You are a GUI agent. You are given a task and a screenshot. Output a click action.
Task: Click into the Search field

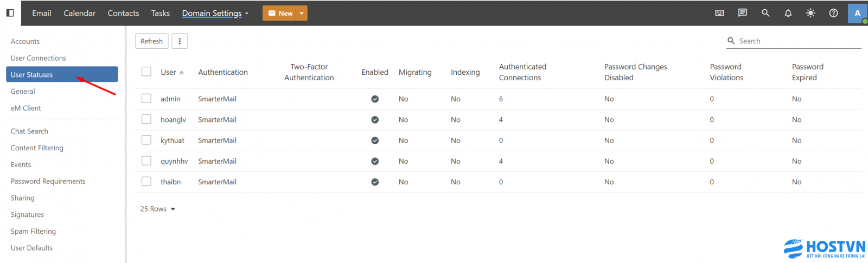tap(797, 41)
